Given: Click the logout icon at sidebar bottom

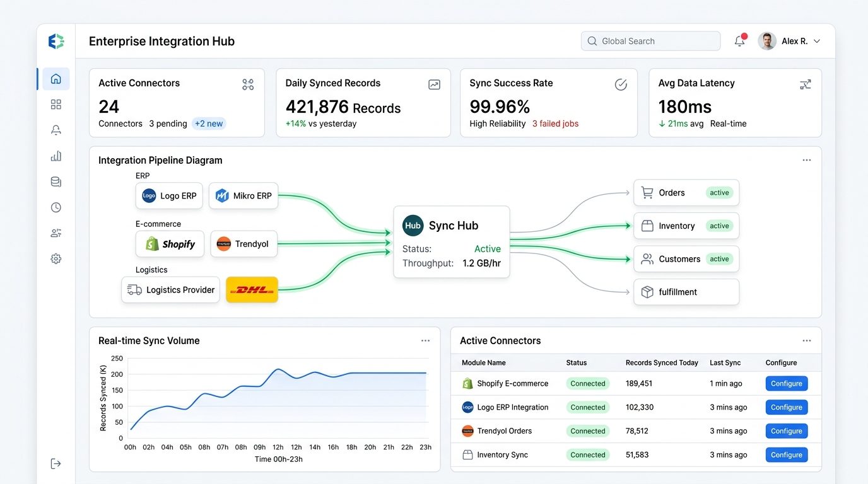Looking at the screenshot, I should point(56,463).
